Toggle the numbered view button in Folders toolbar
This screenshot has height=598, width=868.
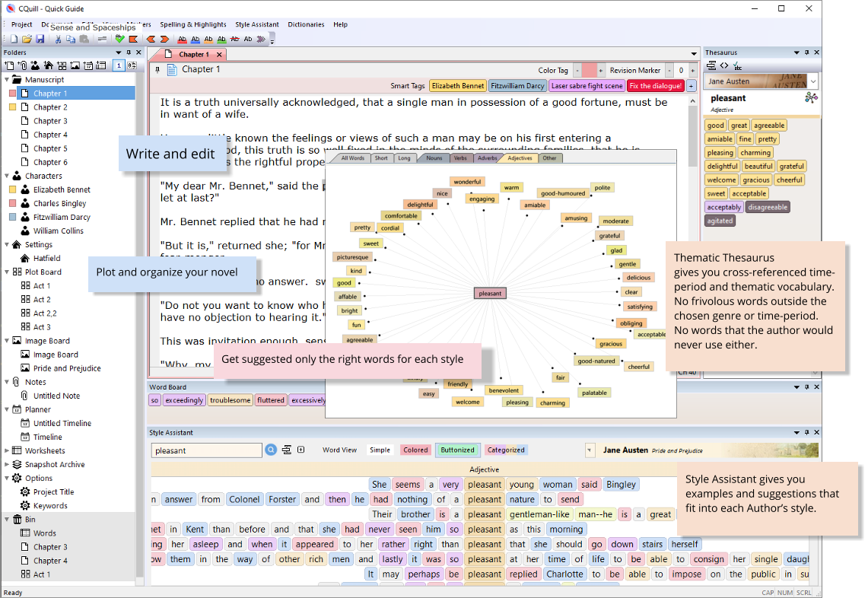(x=119, y=65)
